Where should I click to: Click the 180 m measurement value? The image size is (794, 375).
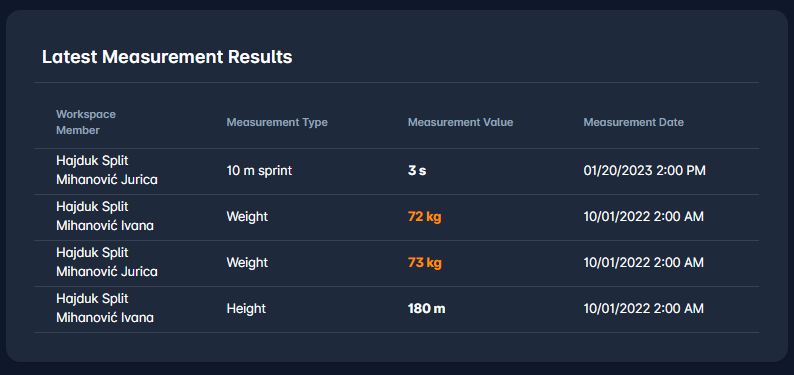click(x=426, y=309)
